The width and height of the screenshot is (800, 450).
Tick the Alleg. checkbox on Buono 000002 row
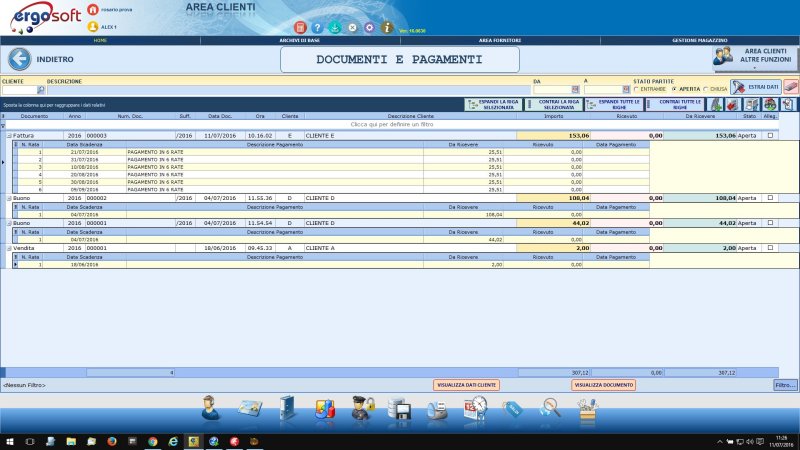coord(770,198)
